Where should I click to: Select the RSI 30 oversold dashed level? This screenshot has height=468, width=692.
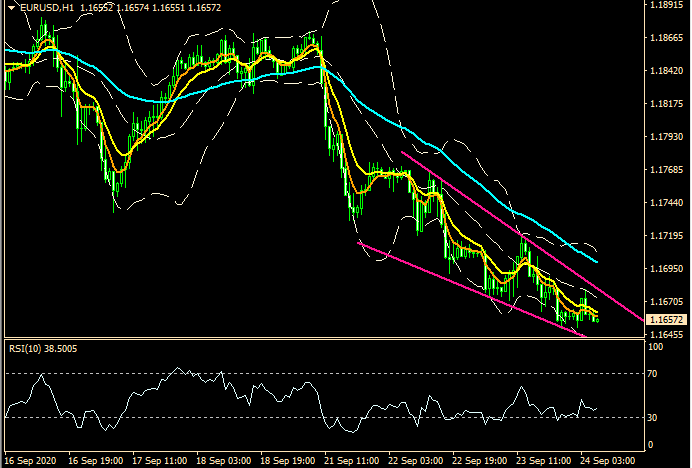coord(300,417)
